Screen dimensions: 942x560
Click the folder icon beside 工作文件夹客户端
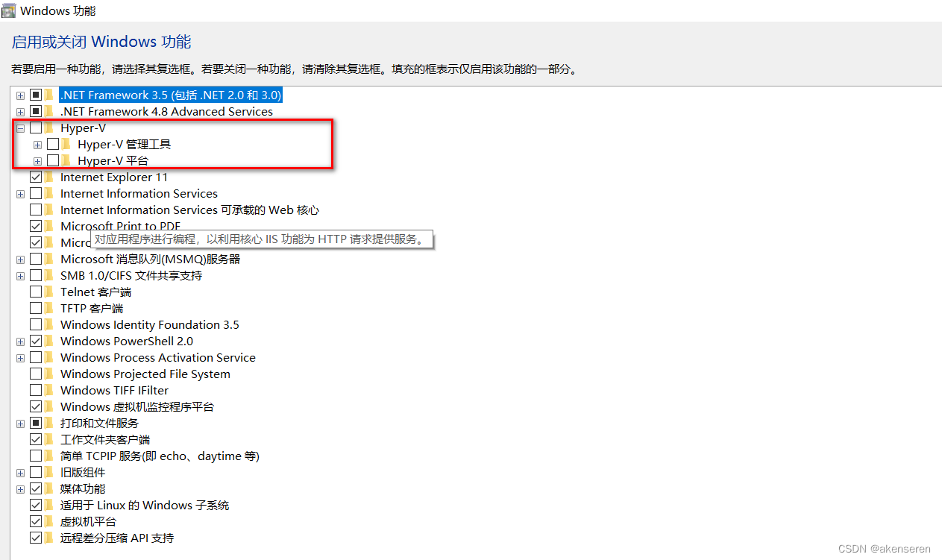(49, 440)
